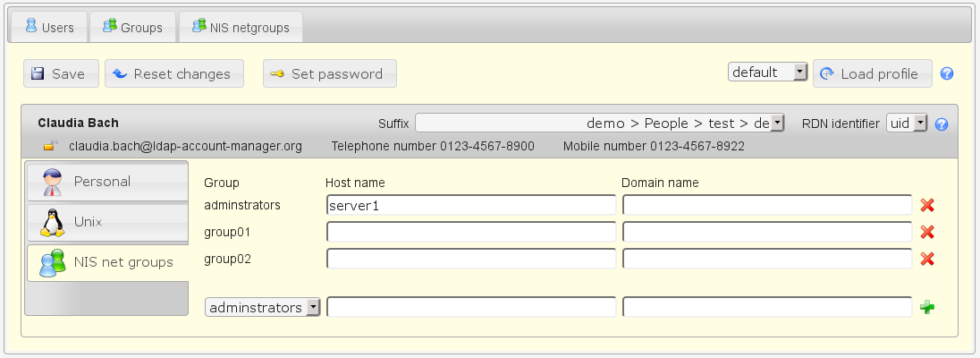The height and width of the screenshot is (358, 980).
Task: Open help icon beside Load profile
Action: 947,74
